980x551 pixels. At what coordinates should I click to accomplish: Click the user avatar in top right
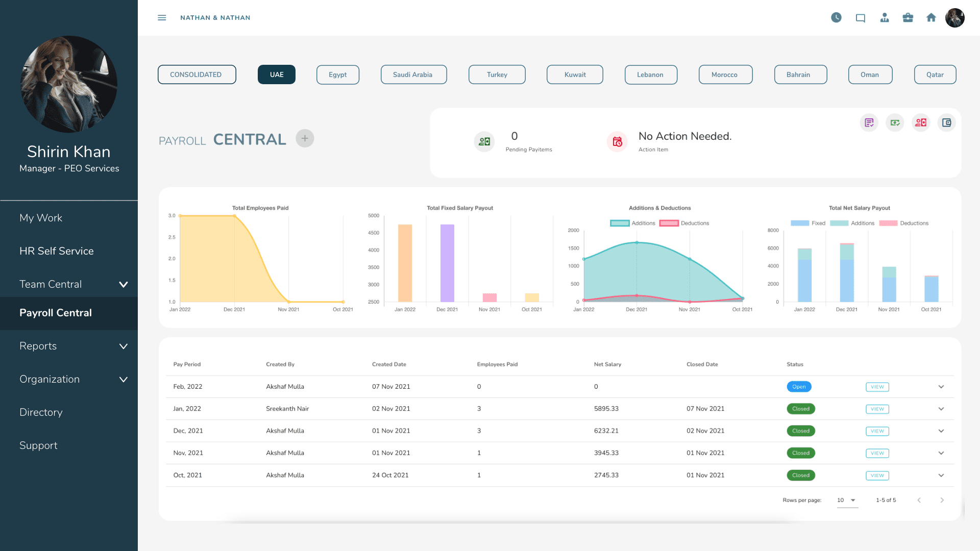click(x=954, y=18)
